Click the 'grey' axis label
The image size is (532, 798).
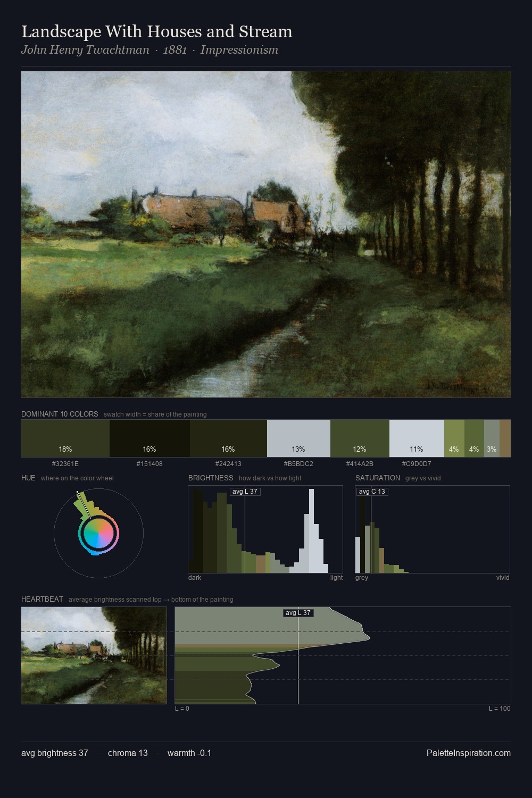pos(362,578)
